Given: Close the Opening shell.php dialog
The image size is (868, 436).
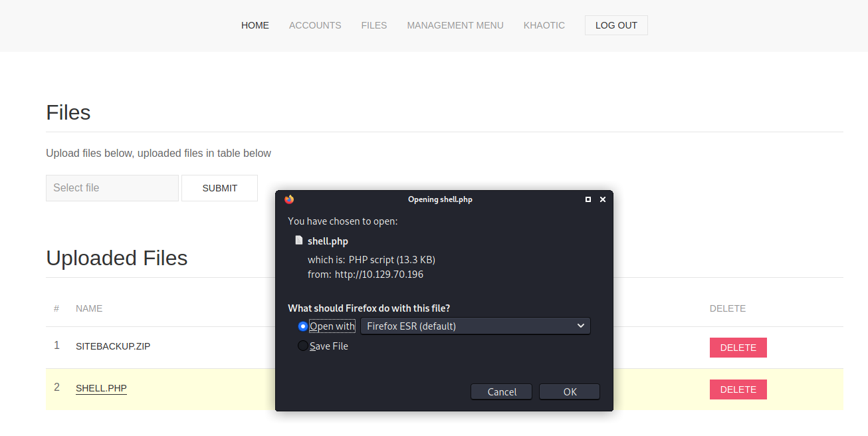Looking at the screenshot, I should pos(603,199).
